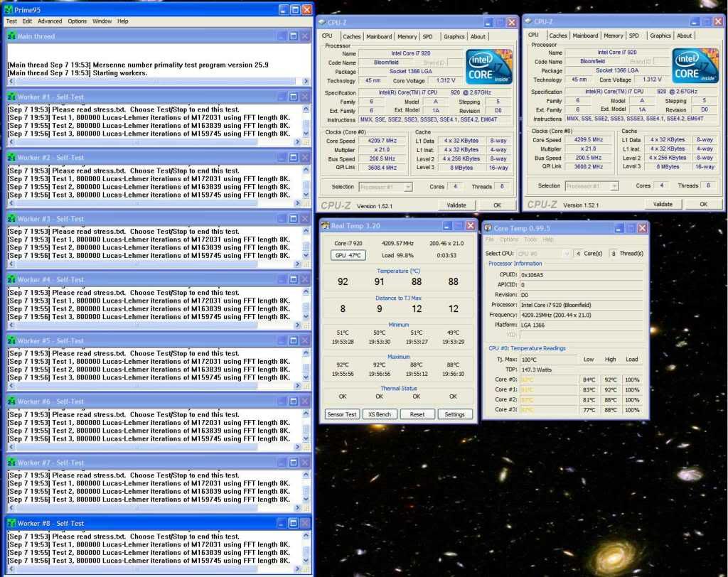Click the Worker #5 window icon
The image size is (728, 577).
coord(11,340)
